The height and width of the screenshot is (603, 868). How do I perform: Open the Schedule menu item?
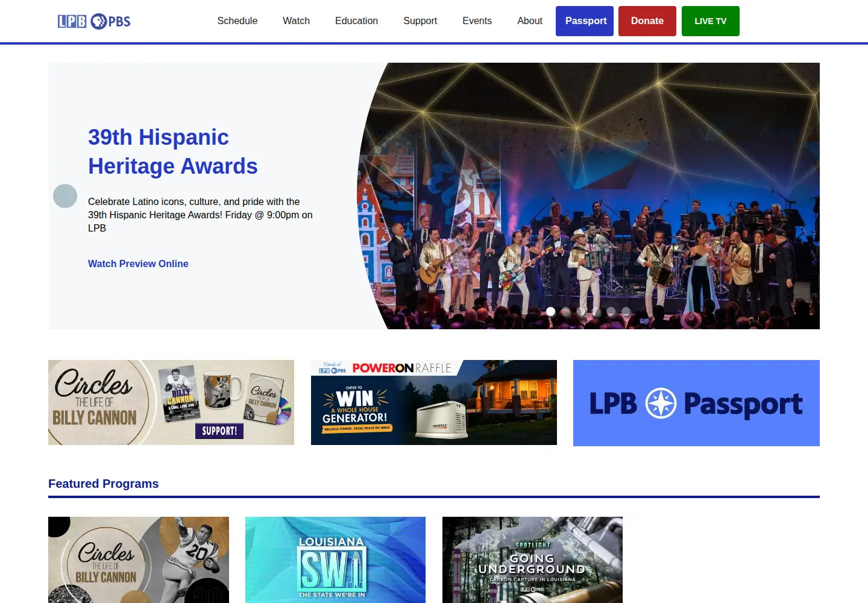coord(237,21)
